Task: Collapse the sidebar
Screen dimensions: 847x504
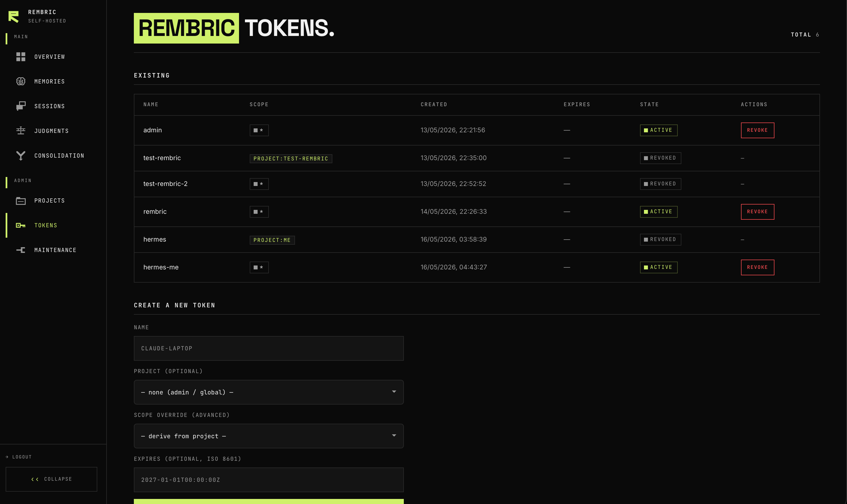Action: [51, 479]
